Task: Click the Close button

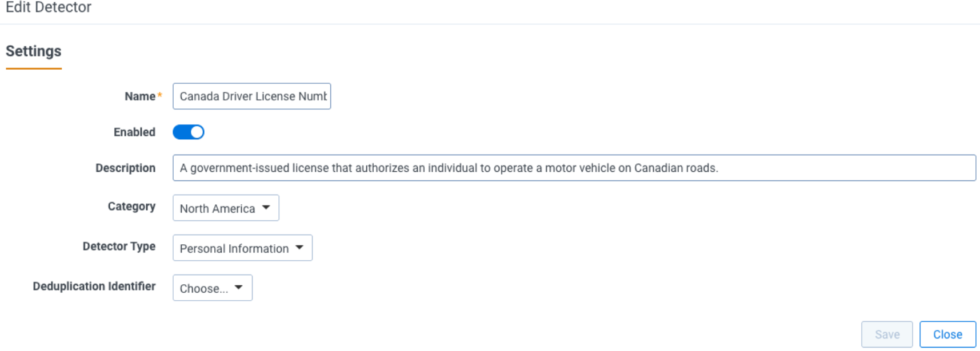Action: [x=947, y=334]
